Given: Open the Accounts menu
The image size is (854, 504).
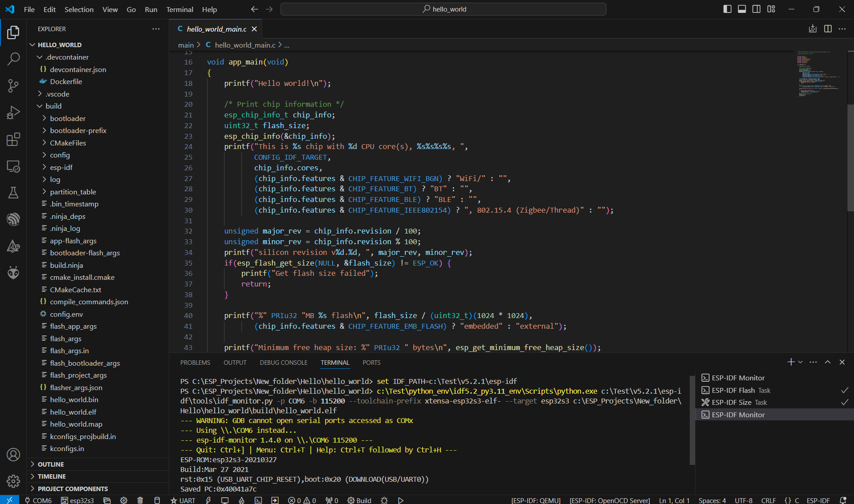Looking at the screenshot, I should [x=13, y=455].
